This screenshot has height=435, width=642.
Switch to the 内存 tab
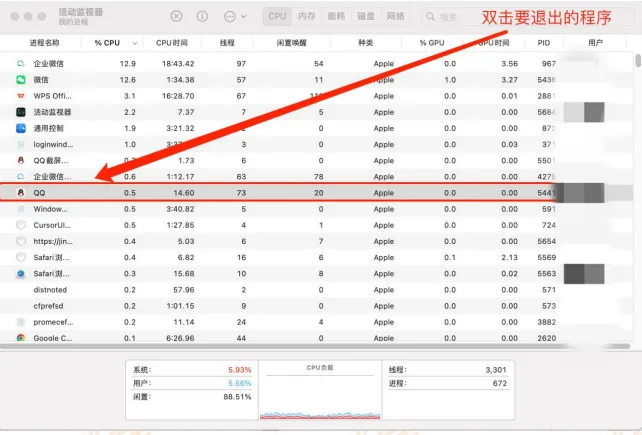pos(307,16)
